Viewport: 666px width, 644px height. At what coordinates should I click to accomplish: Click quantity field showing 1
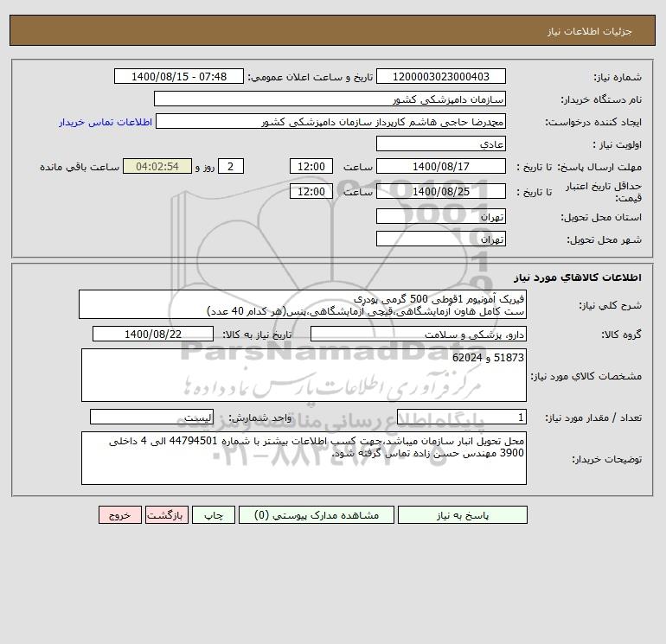coord(462,417)
